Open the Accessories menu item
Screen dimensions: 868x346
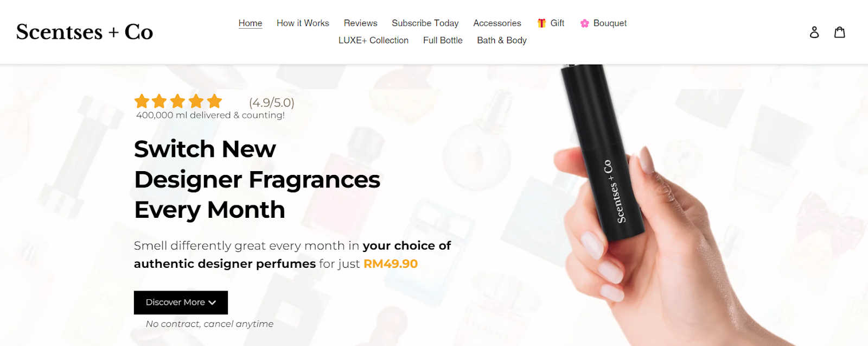pos(497,23)
